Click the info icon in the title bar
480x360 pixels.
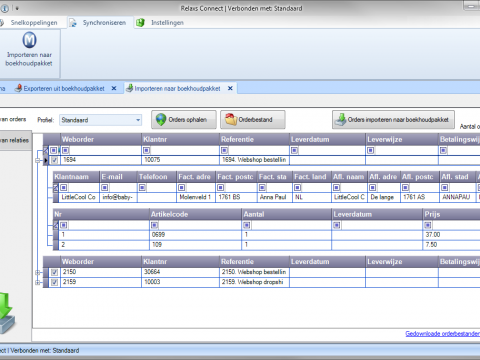pos(4,8)
